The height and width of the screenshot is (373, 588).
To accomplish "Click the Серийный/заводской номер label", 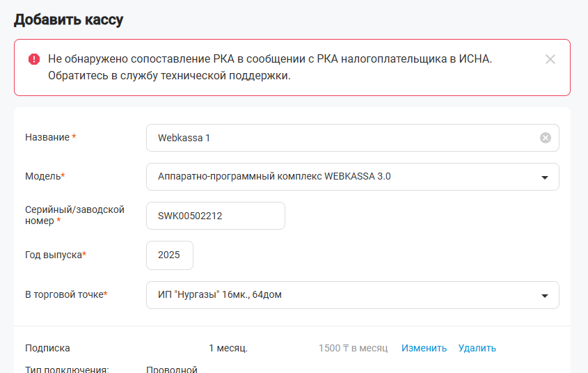I will click(74, 215).
